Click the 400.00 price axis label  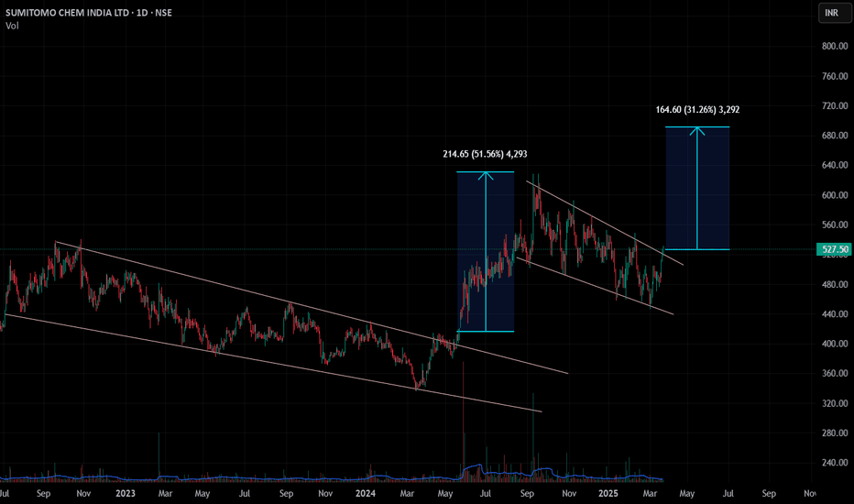[835, 344]
